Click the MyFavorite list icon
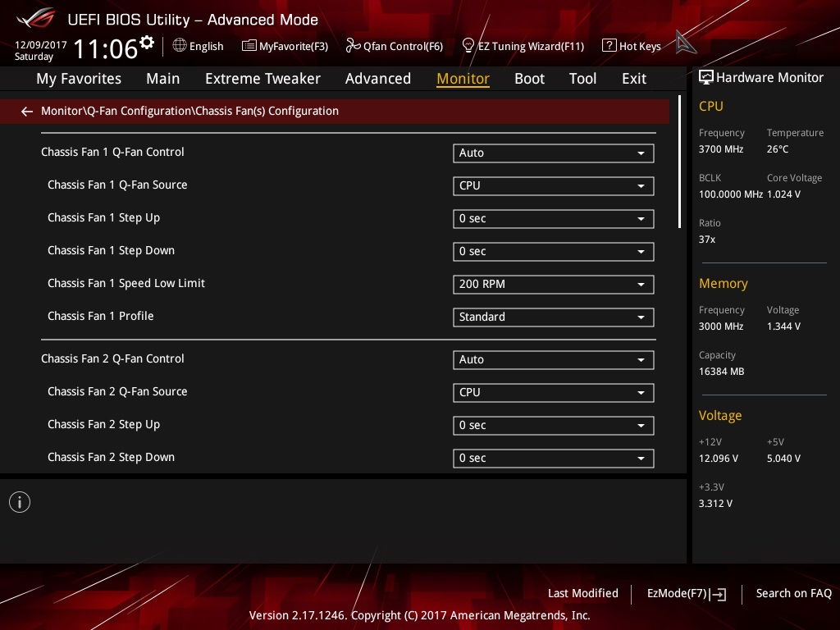 pos(249,46)
